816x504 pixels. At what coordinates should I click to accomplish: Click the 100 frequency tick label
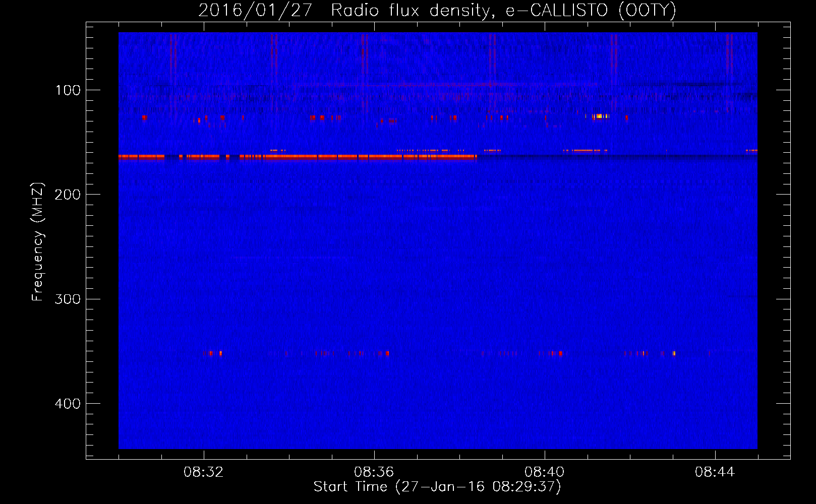68,90
